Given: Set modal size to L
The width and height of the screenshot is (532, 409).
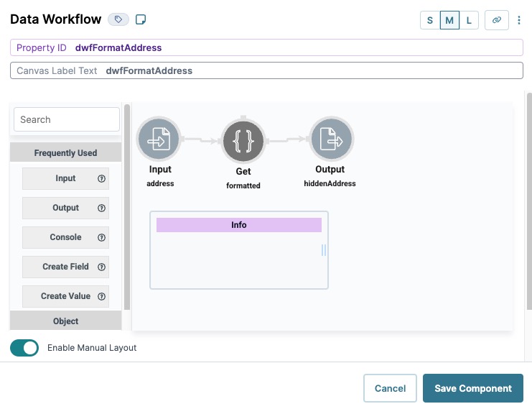Looking at the screenshot, I should tap(469, 20).
